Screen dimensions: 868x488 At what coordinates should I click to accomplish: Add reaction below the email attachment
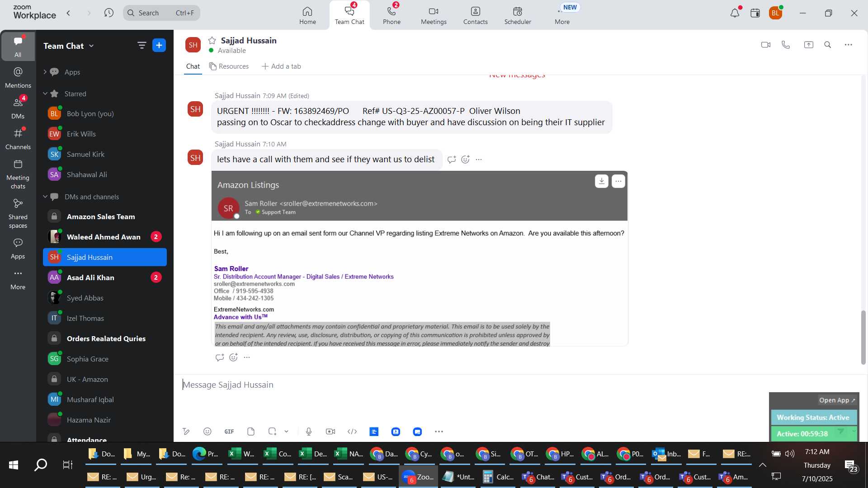point(233,357)
